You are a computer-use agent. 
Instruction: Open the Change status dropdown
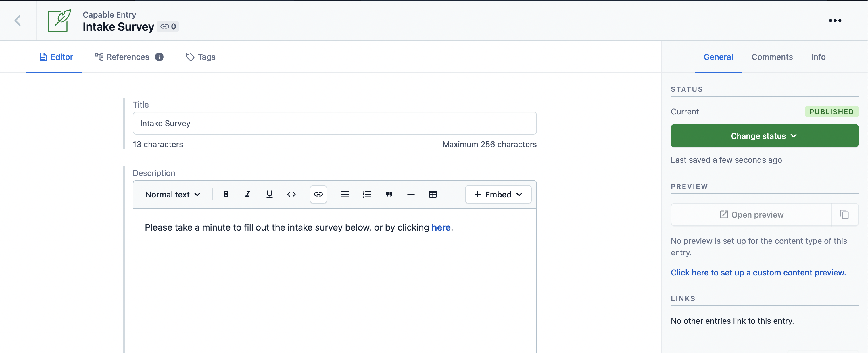coord(764,136)
